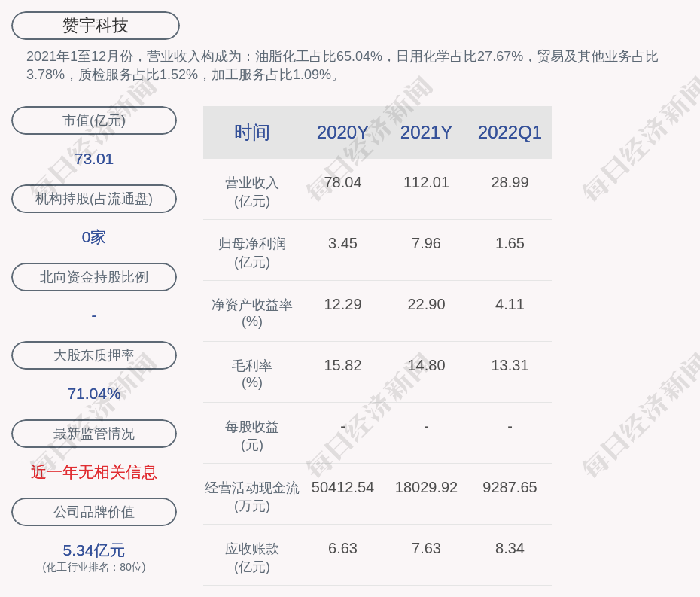Screen dimensions: 700x597
Task: Click the 公司品牌价值 label pill
Action: pos(94,512)
